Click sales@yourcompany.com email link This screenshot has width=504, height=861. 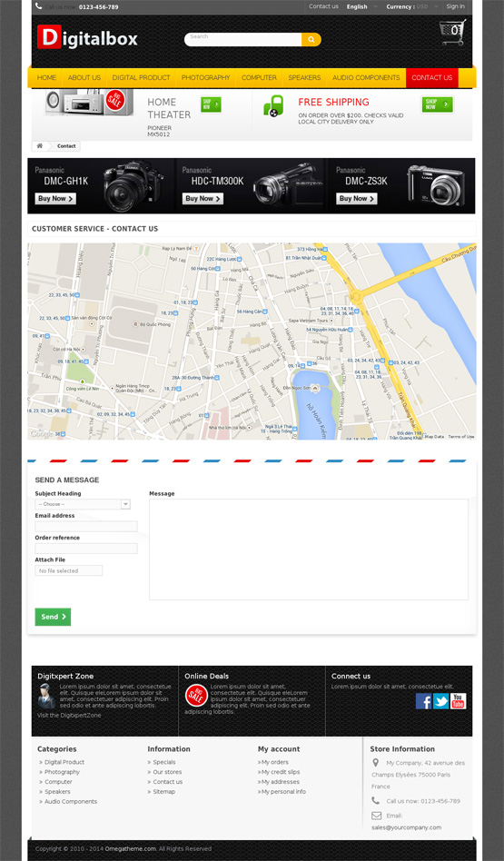click(x=406, y=827)
